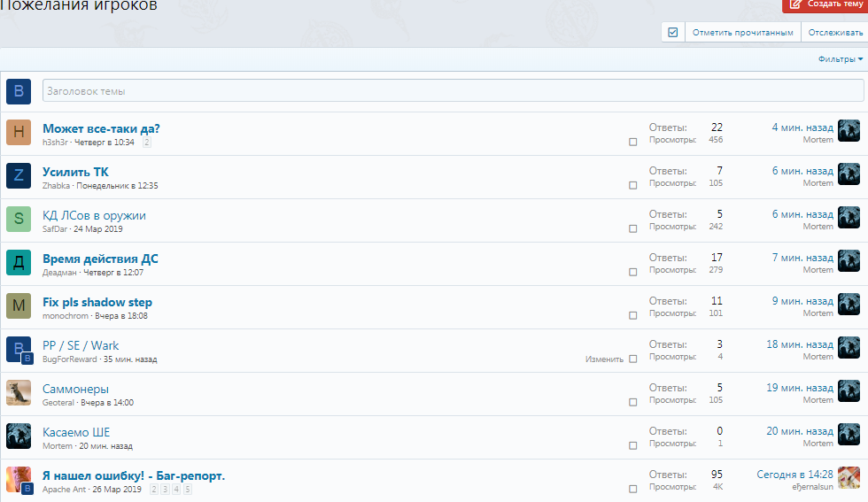Click Mortem's avatar beside Касаемо ШЕ thread
This screenshot has height=502, width=868.
pos(19,435)
